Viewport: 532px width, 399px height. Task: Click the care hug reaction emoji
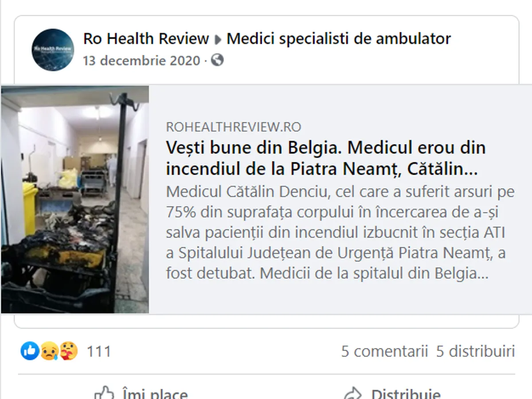68,351
